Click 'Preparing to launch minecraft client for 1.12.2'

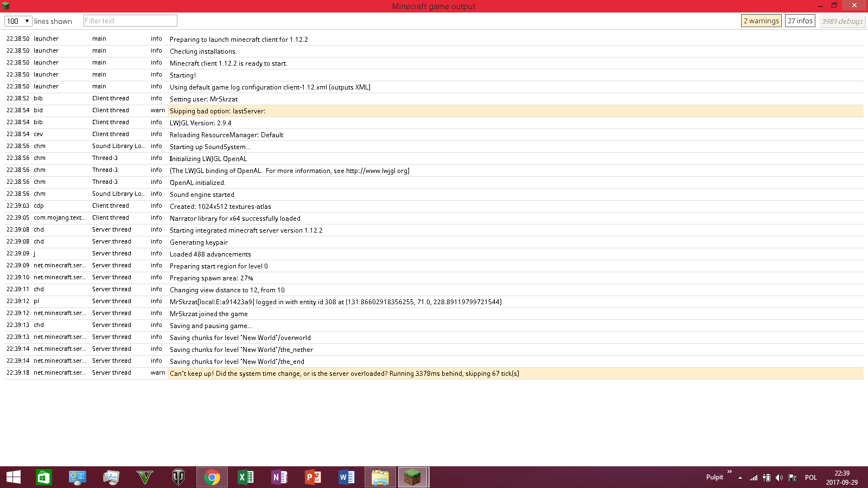pyautogui.click(x=239, y=40)
